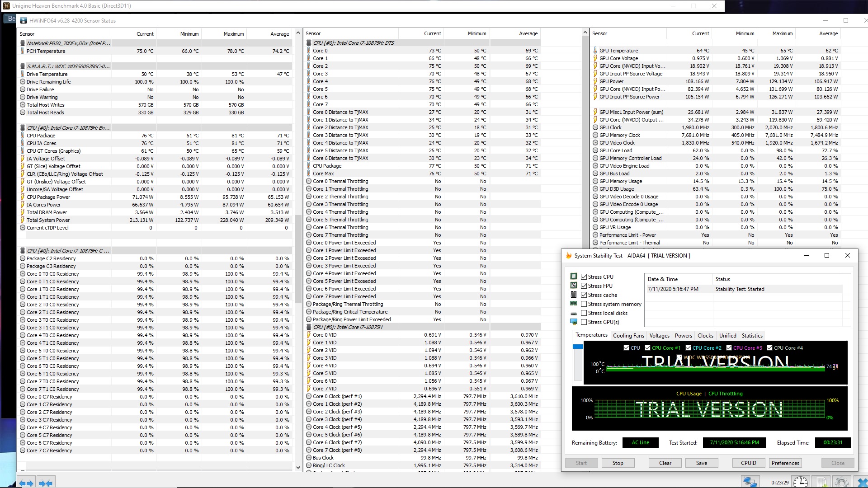Click thermometer icon of PCH Temperature row

pos(23,51)
